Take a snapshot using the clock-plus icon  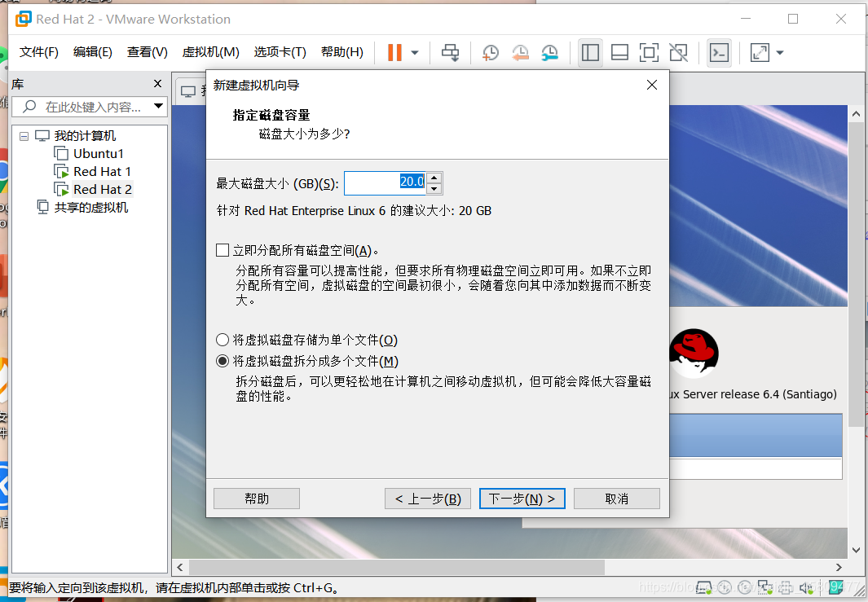tap(491, 53)
